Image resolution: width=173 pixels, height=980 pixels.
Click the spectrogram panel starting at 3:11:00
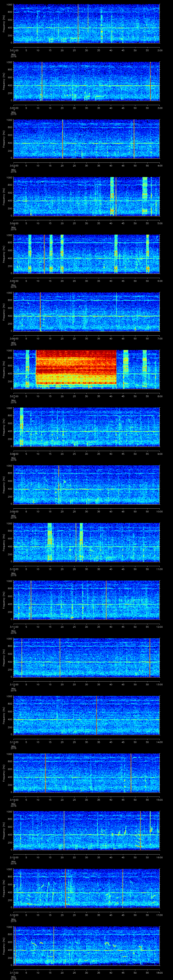87,600
